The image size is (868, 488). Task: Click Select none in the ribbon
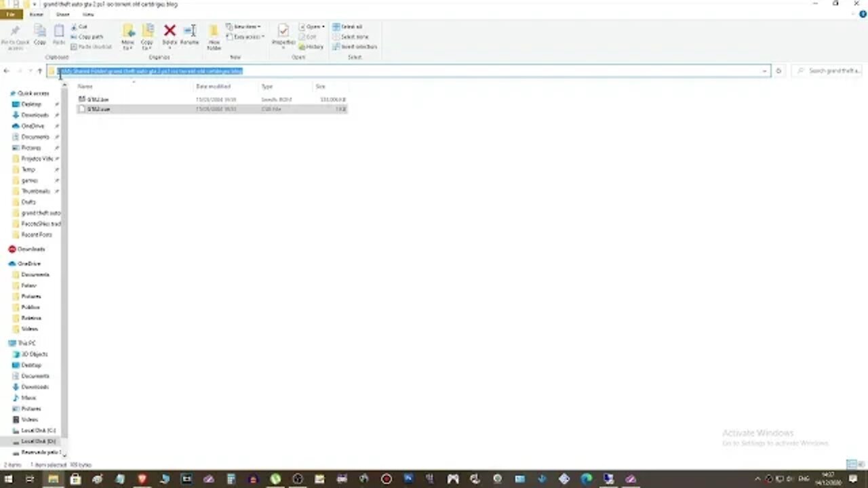pyautogui.click(x=351, y=37)
